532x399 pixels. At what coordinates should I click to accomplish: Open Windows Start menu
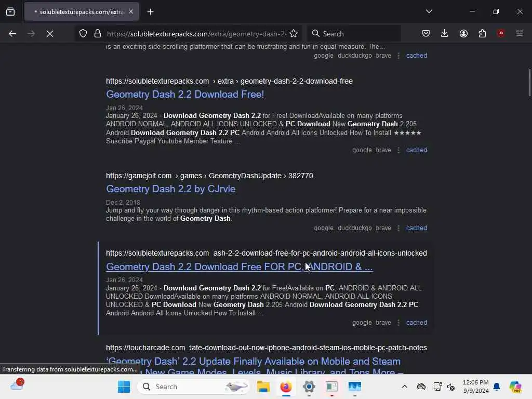point(124,387)
